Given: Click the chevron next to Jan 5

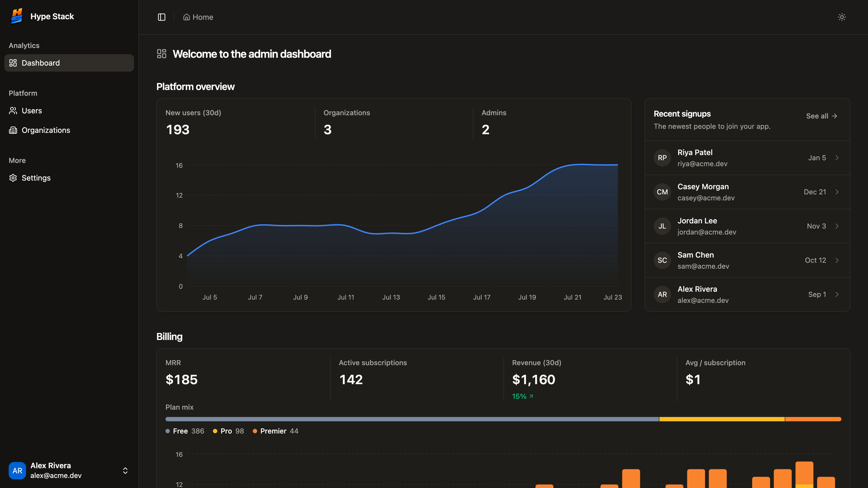Looking at the screenshot, I should click(837, 158).
